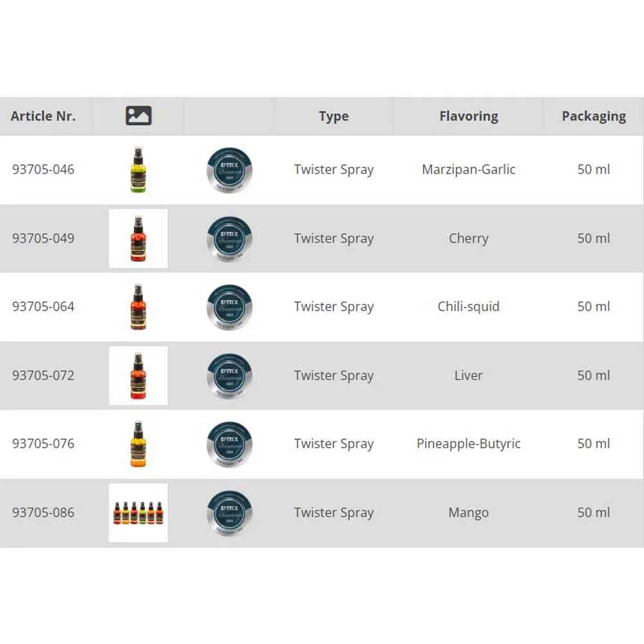The height and width of the screenshot is (644, 644).
Task: Open the Cherry spray bottle thumbnail
Action: [138, 238]
